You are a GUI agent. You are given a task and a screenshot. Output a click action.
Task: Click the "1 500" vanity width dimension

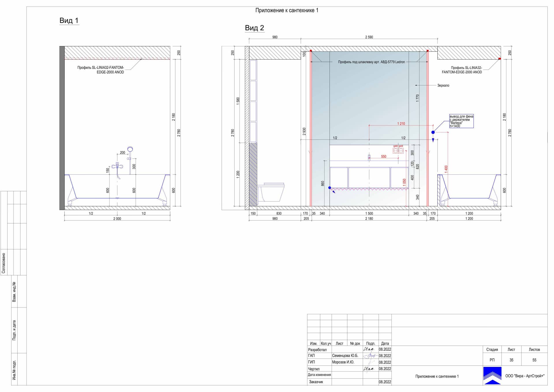[x=369, y=214]
